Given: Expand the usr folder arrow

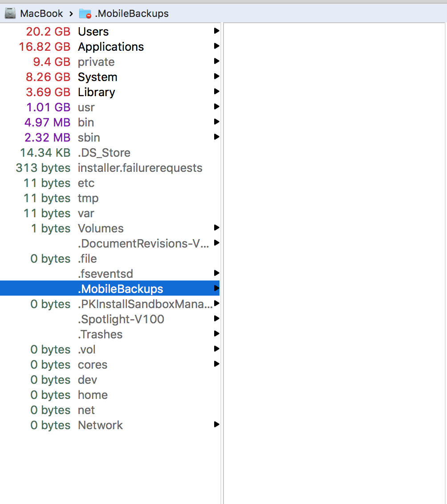Looking at the screenshot, I should click(x=216, y=106).
